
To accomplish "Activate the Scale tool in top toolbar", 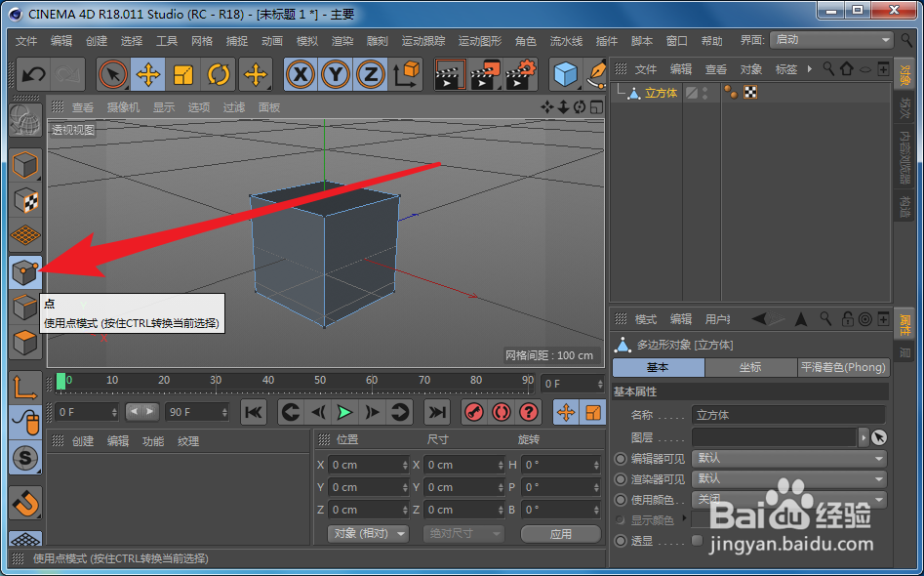I will [183, 74].
